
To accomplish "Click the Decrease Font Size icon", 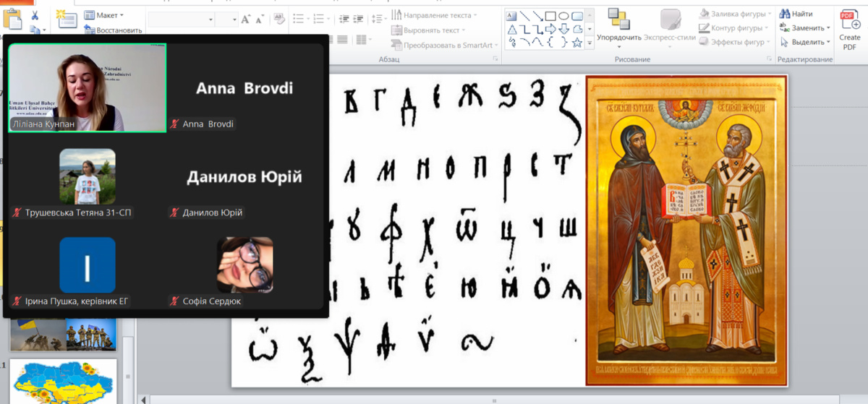I will click(x=260, y=20).
